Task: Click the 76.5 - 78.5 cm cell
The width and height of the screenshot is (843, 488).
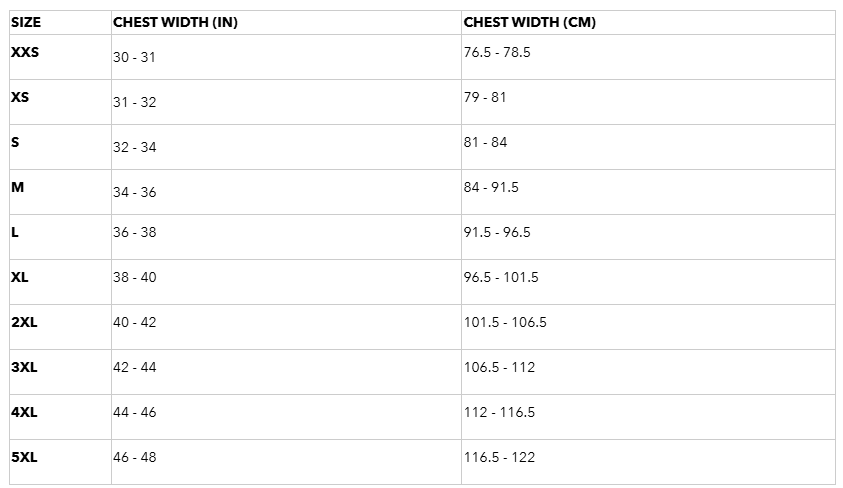Action: (496, 52)
